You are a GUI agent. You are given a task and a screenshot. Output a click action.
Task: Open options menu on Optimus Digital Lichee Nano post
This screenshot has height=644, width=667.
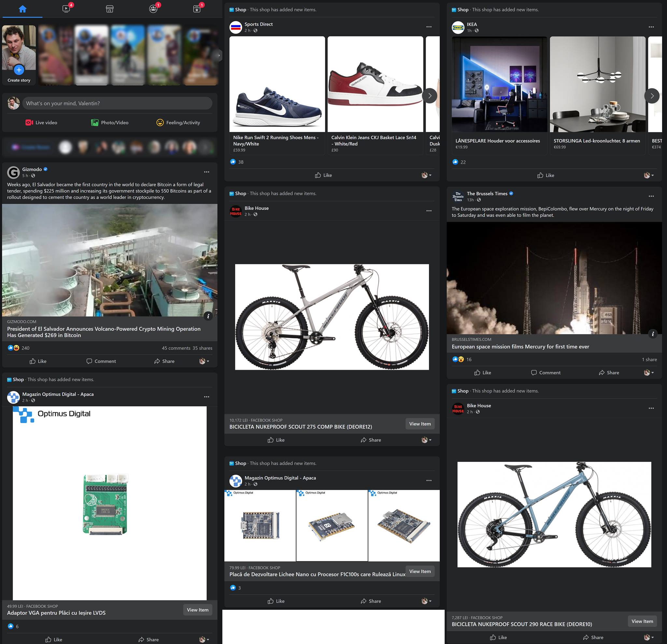429,480
